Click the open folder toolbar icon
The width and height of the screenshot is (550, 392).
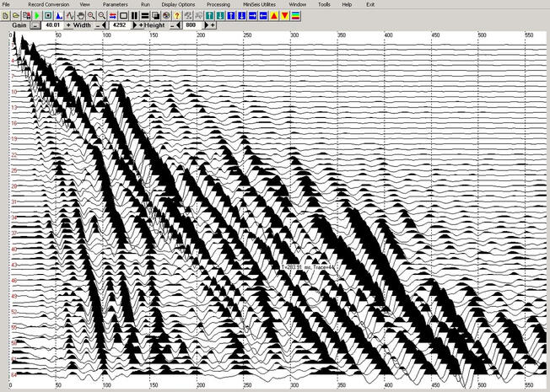point(17,15)
